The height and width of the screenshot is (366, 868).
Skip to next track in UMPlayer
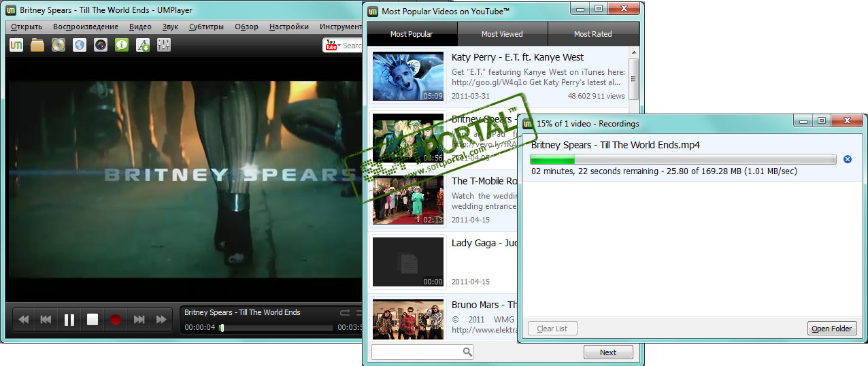tap(139, 319)
